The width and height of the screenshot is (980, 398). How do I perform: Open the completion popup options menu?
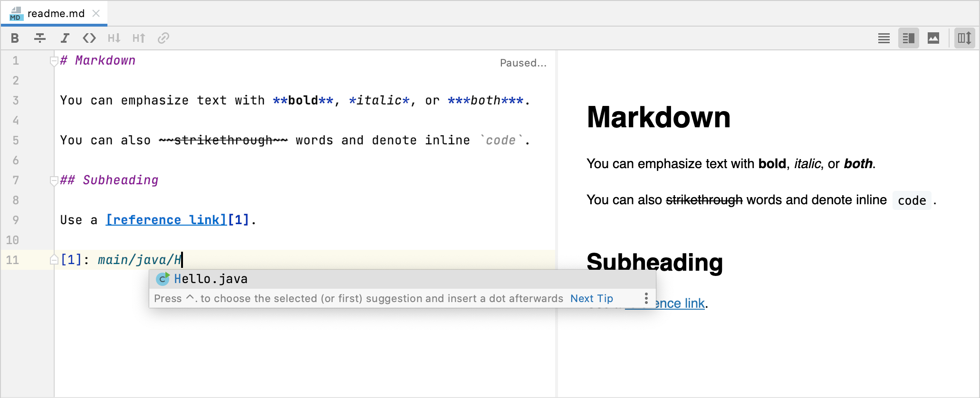646,298
